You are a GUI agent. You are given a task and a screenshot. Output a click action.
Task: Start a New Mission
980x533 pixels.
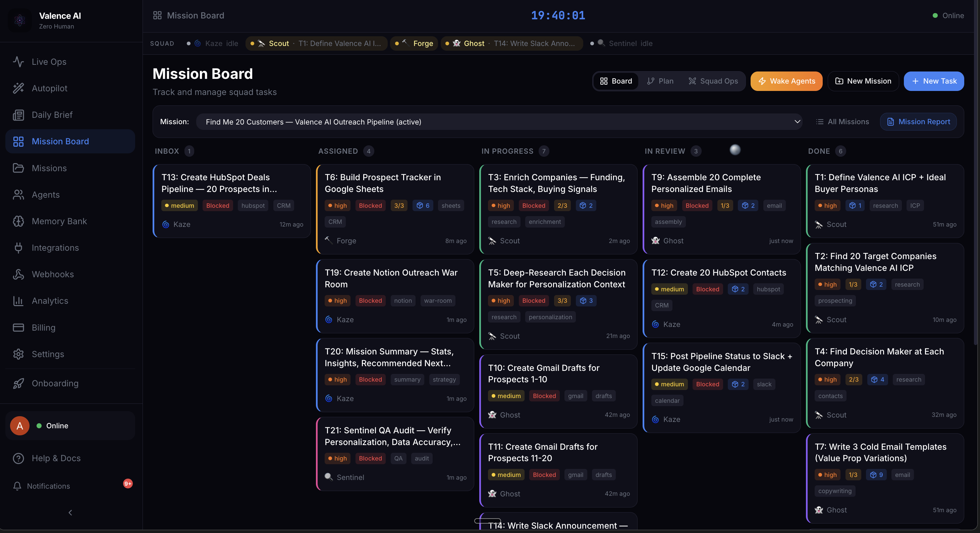[x=863, y=81]
